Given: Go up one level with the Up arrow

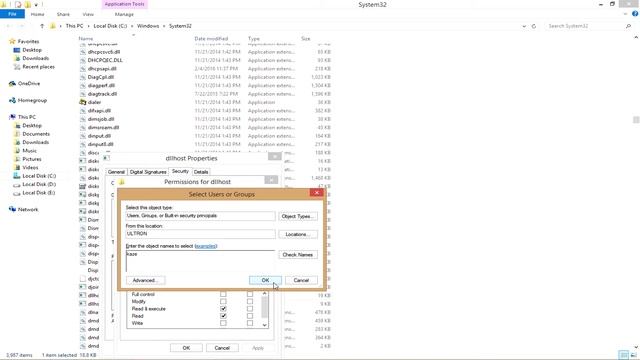Looking at the screenshot, I should point(42,26).
